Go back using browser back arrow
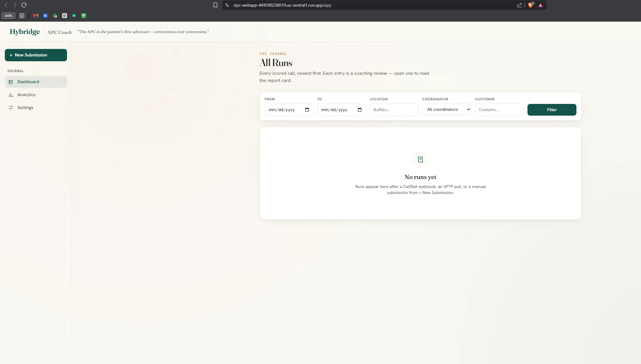 [6, 5]
